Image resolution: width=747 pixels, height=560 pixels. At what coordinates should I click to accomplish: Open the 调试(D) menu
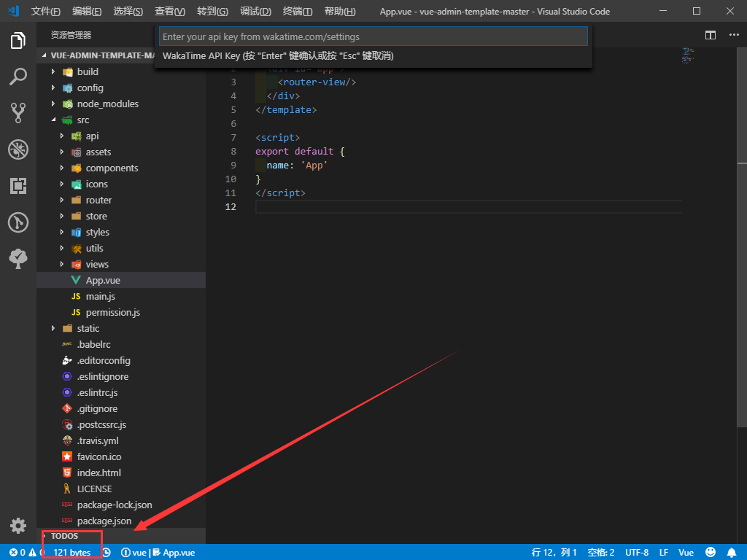pyautogui.click(x=256, y=12)
